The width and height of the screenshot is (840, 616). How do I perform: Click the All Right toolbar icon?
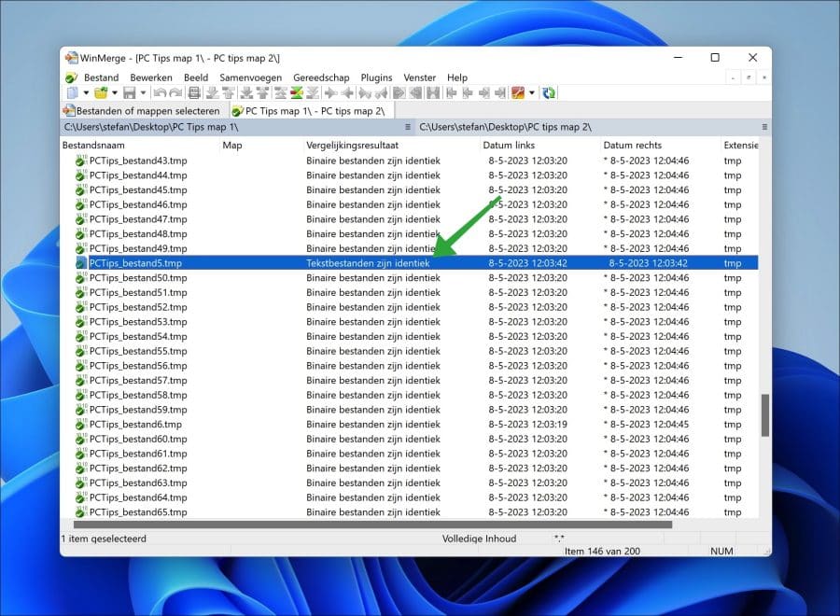[x=399, y=93]
